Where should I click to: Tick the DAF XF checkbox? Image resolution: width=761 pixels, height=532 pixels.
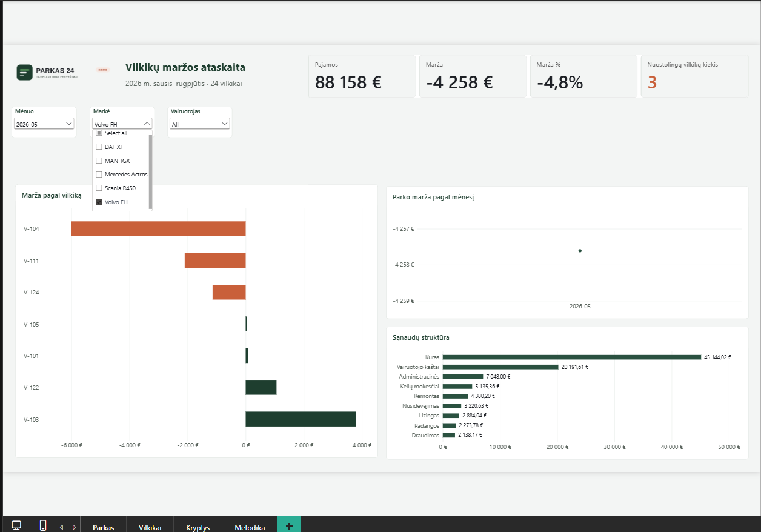click(99, 147)
